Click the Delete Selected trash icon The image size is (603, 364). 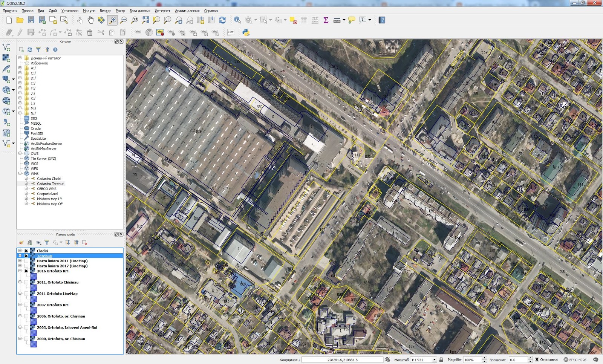click(x=90, y=32)
